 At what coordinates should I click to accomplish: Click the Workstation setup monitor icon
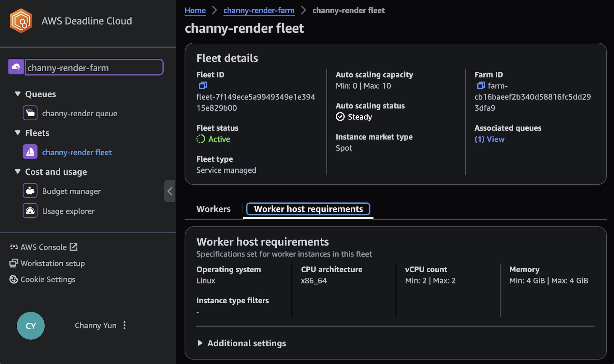pyautogui.click(x=14, y=263)
